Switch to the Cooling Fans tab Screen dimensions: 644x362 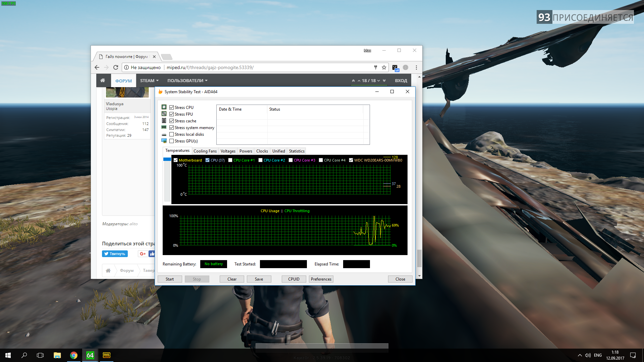coord(205,151)
